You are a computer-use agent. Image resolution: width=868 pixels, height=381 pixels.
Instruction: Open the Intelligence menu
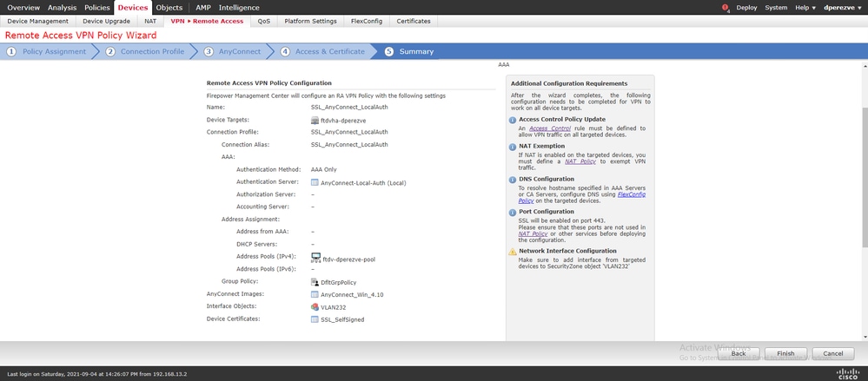[x=239, y=8]
